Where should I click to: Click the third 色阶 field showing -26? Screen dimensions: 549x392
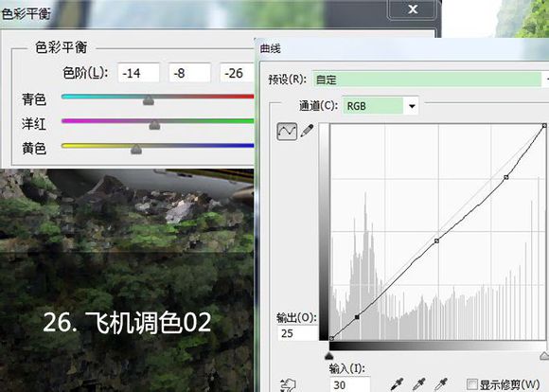(237, 73)
